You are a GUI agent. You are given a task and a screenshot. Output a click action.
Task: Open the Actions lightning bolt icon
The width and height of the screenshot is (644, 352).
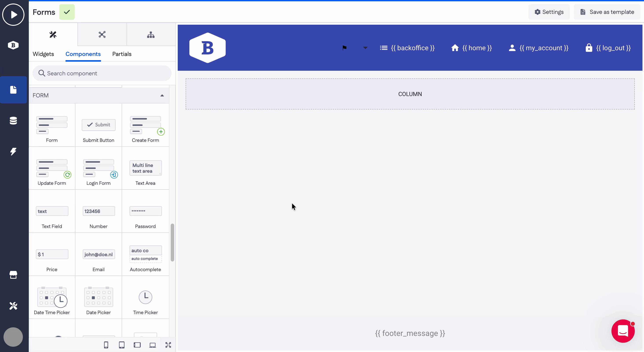point(13,151)
